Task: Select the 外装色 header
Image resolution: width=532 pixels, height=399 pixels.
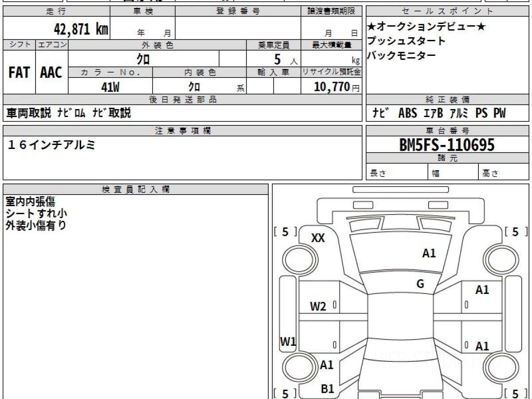Action: click(x=157, y=45)
